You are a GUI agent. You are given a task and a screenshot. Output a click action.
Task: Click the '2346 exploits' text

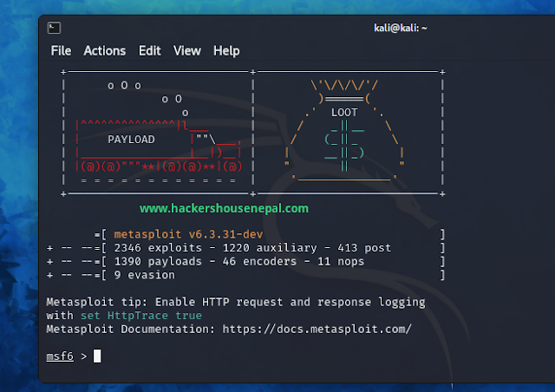tap(158, 248)
